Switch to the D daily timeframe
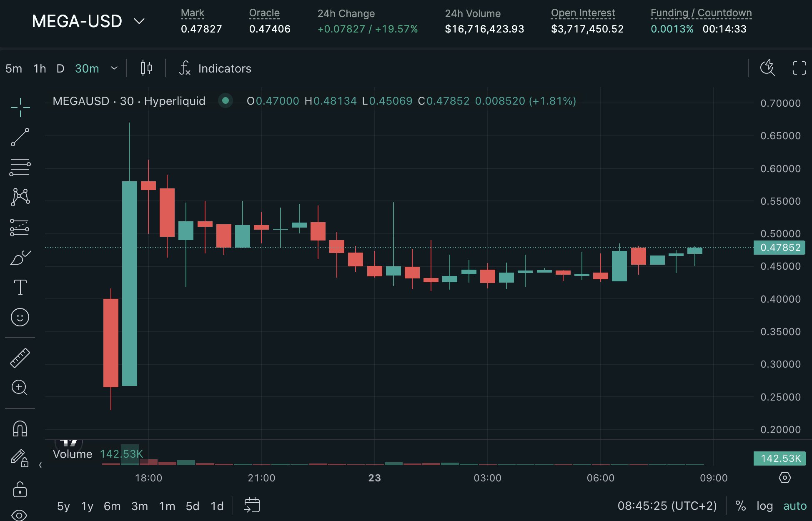The width and height of the screenshot is (812, 521). (x=60, y=68)
